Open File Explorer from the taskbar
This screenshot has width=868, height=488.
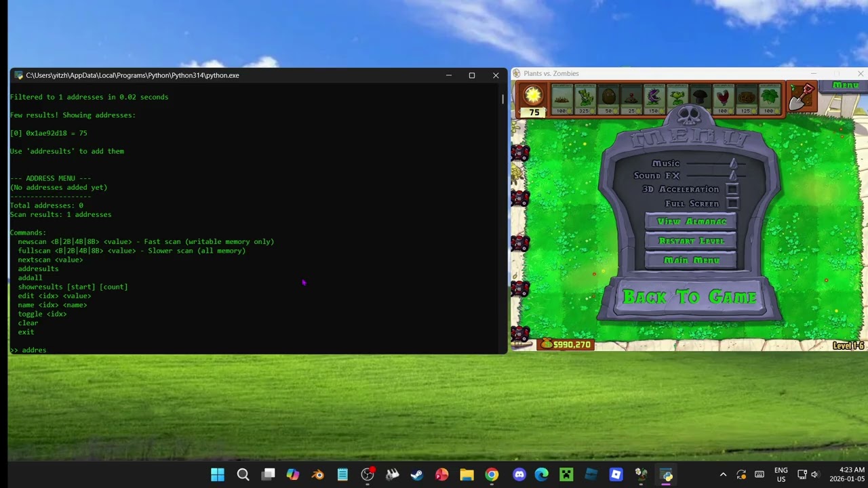coord(467,474)
